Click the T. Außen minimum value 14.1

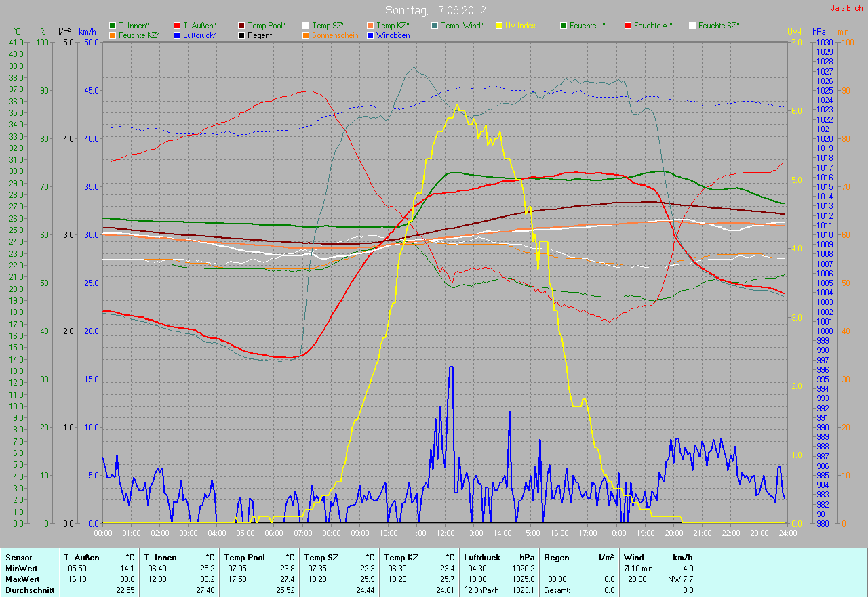tap(127, 569)
